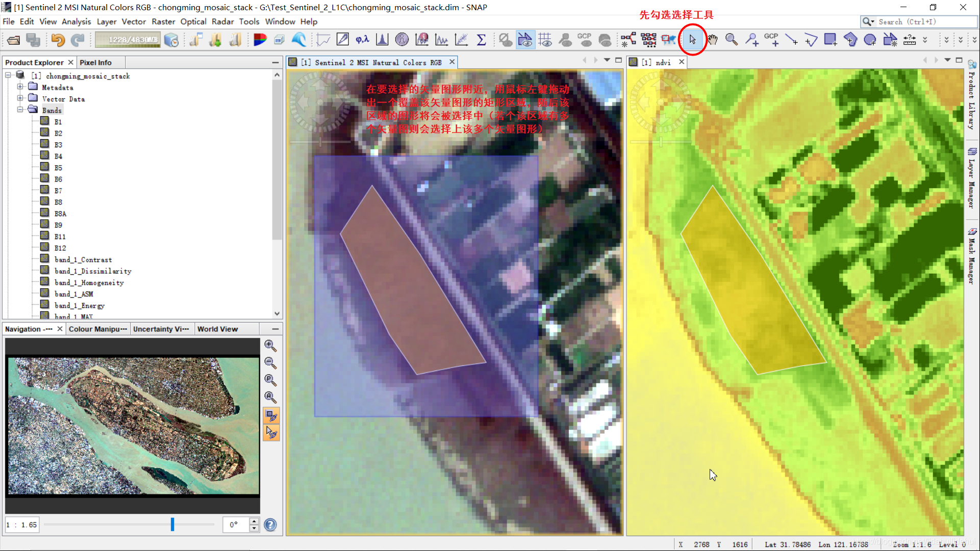This screenshot has height=551, width=980.
Task: Click the Statistics tool icon
Action: [482, 39]
